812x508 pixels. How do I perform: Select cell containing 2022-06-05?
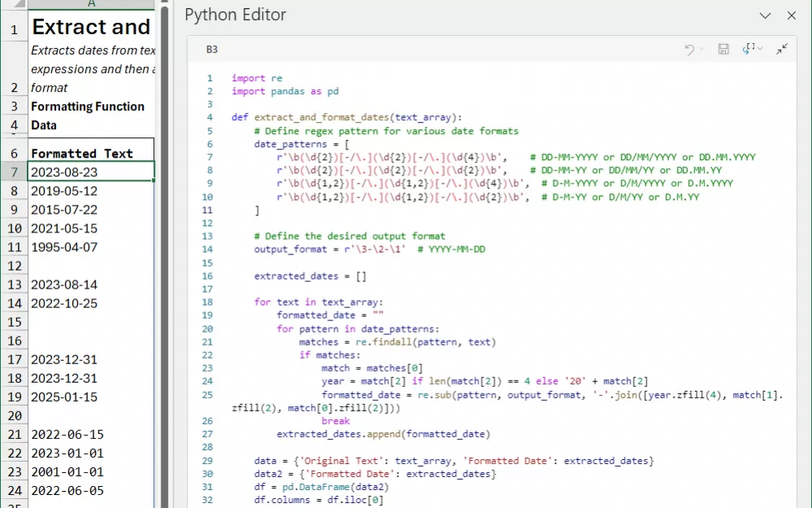pos(91,490)
